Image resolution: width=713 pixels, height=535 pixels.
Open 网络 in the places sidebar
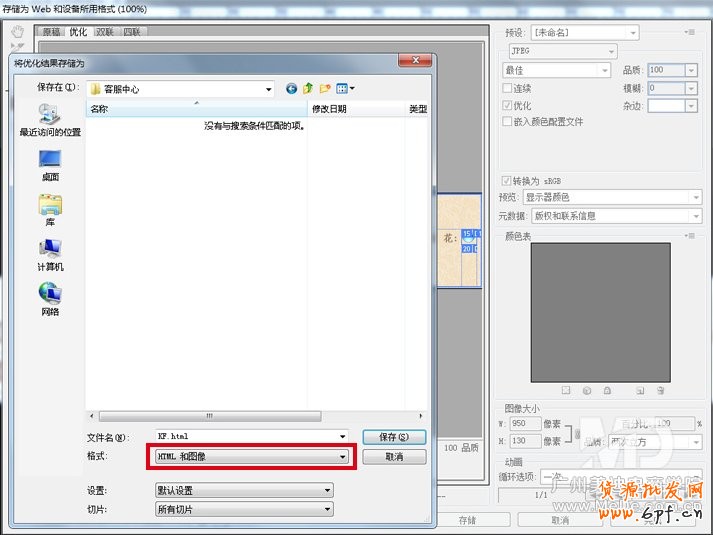click(x=50, y=299)
